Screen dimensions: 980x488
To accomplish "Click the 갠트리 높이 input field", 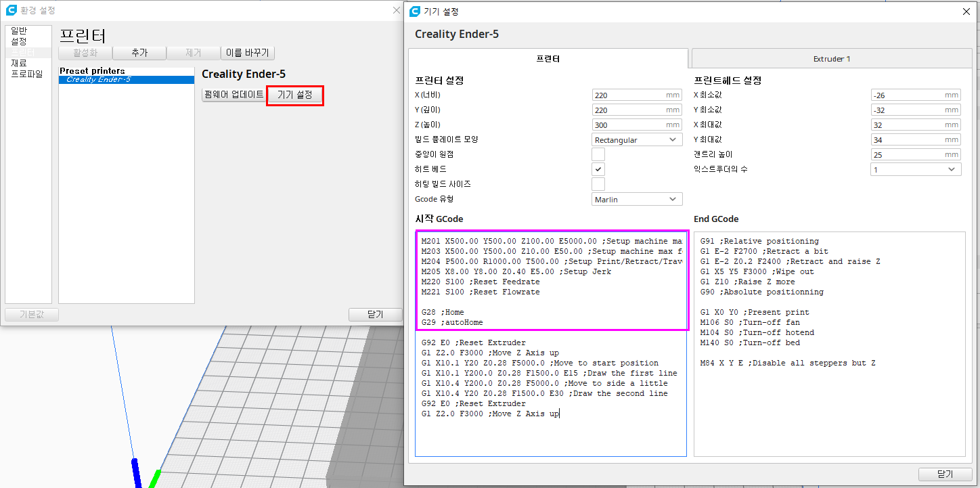I will tap(916, 154).
